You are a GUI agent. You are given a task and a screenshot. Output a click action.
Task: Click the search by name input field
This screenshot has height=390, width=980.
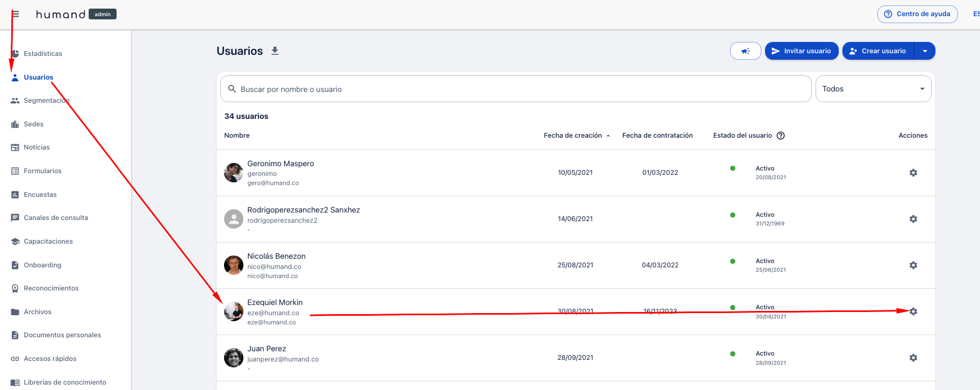click(516, 89)
